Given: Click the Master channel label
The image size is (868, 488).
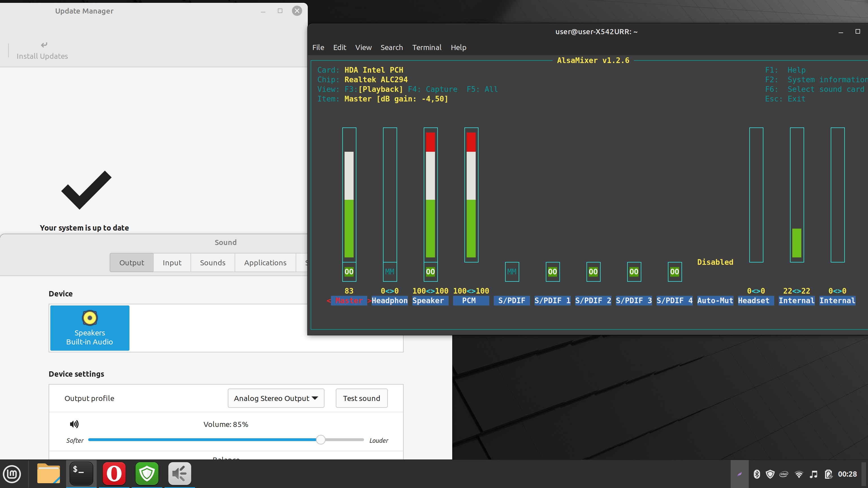Looking at the screenshot, I should click(349, 301).
